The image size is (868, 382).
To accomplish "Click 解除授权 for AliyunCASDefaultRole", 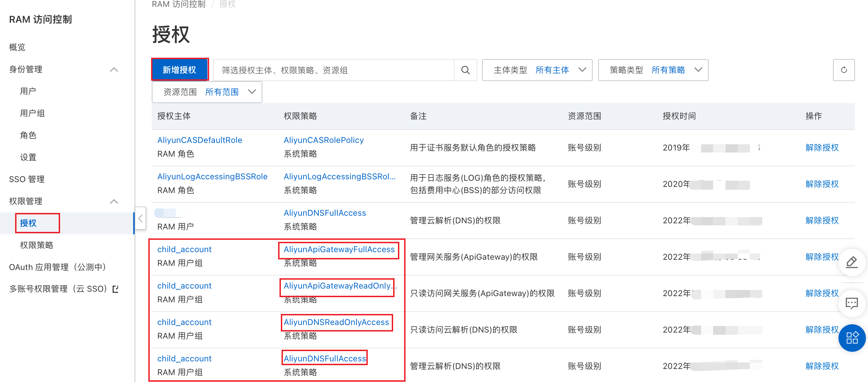I will (822, 148).
